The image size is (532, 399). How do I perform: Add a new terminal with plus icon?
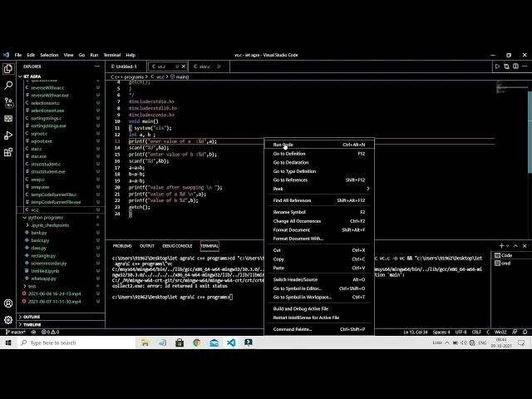501,246
